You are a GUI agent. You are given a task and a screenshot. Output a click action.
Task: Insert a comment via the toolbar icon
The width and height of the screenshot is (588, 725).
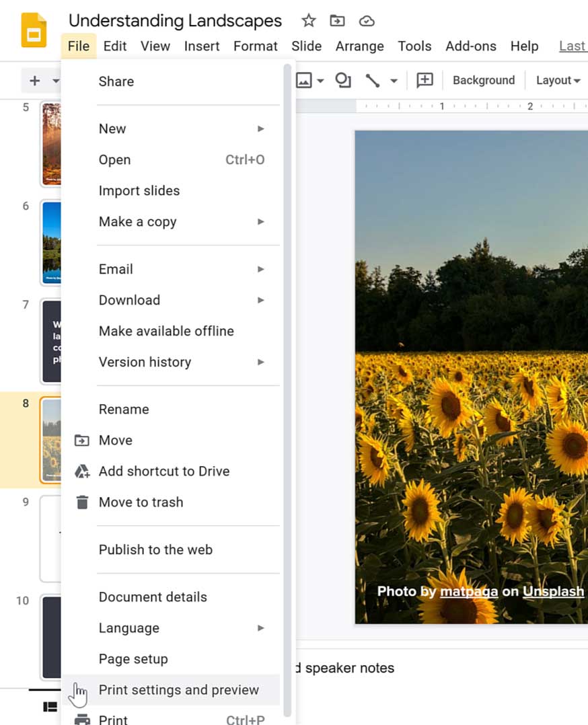(x=425, y=80)
